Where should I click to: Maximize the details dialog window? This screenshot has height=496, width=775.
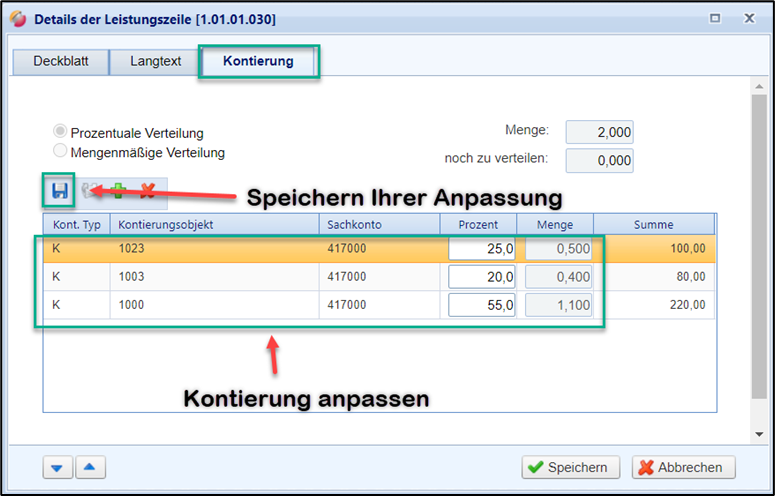coord(715,19)
